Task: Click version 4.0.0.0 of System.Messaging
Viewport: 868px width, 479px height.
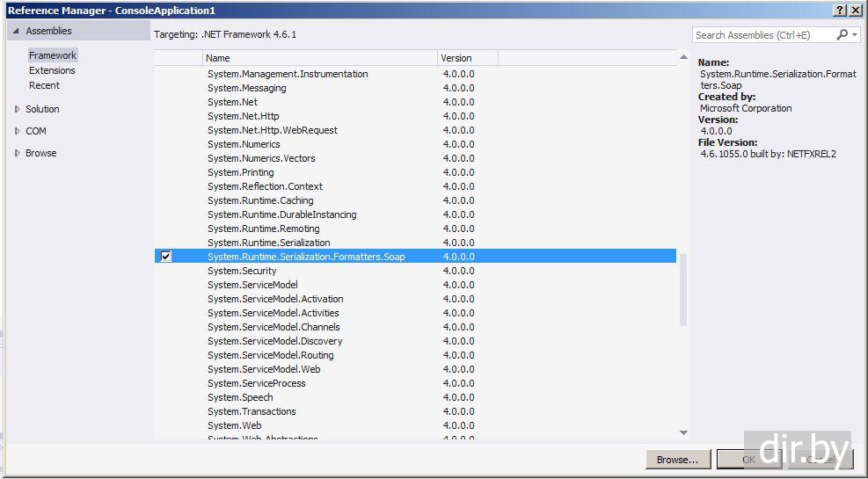Action: [x=458, y=88]
